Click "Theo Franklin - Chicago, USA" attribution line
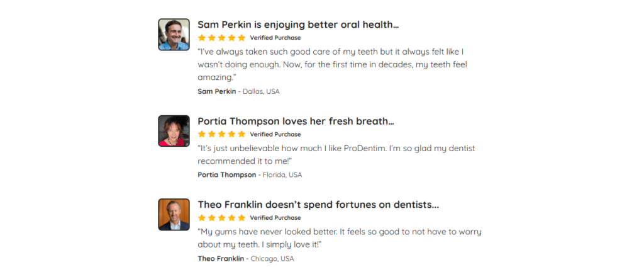Image resolution: width=644 pixels, height=279 pixels. (245, 258)
